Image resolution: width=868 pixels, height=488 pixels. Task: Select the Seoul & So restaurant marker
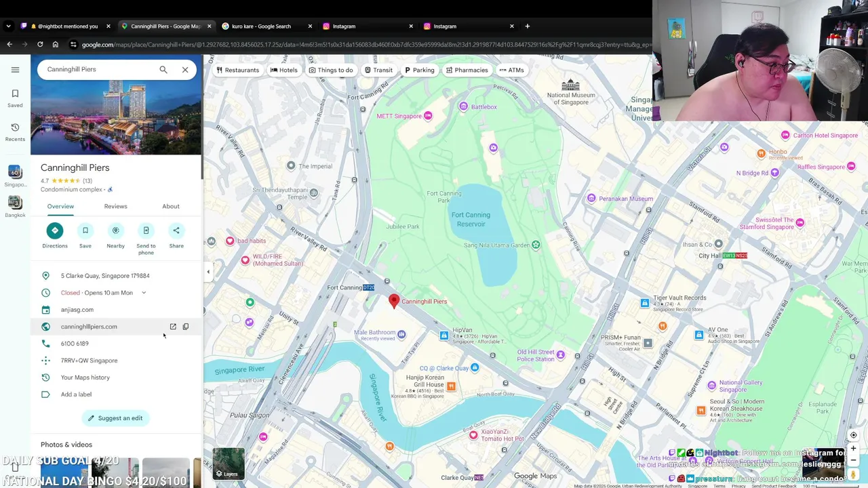(701, 410)
